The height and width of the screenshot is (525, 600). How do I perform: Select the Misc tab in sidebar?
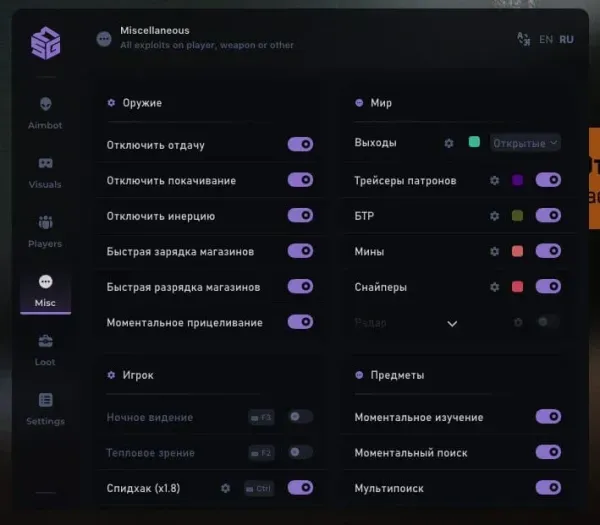click(x=46, y=291)
